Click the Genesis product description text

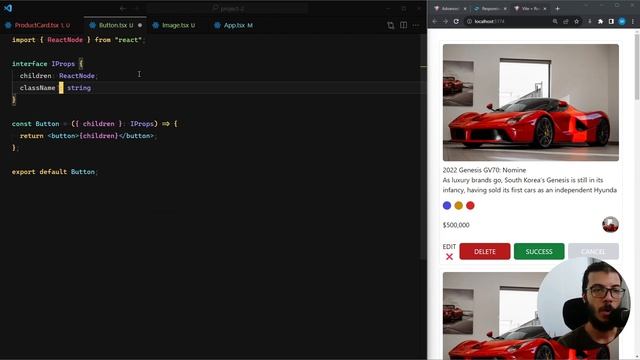pyautogui.click(x=529, y=185)
